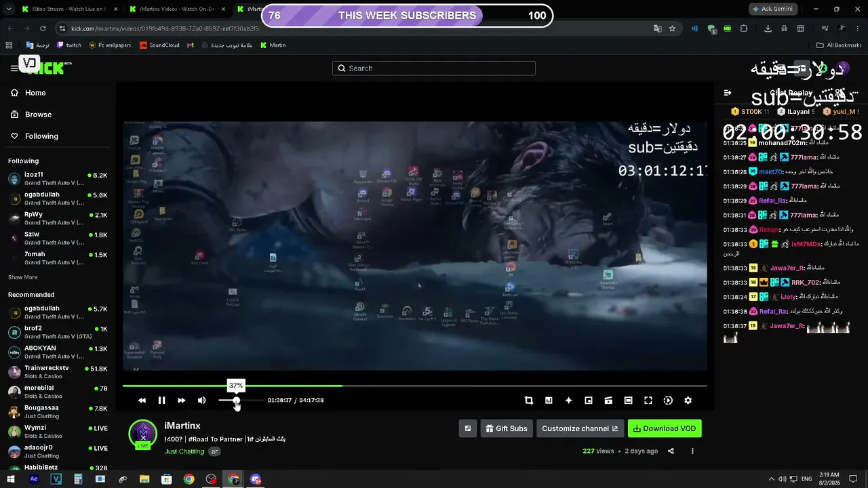
Task: Cast the video to a device
Action: point(608,401)
